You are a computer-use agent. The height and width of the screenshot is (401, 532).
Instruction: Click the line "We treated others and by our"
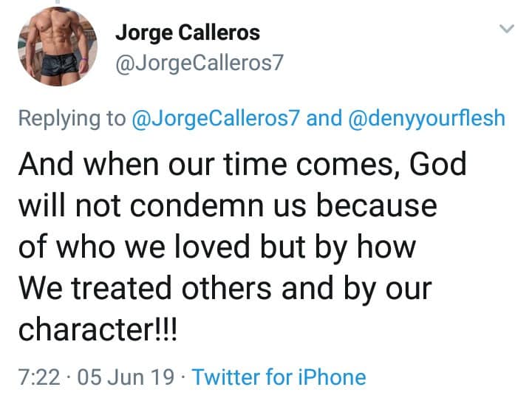pyautogui.click(x=224, y=286)
